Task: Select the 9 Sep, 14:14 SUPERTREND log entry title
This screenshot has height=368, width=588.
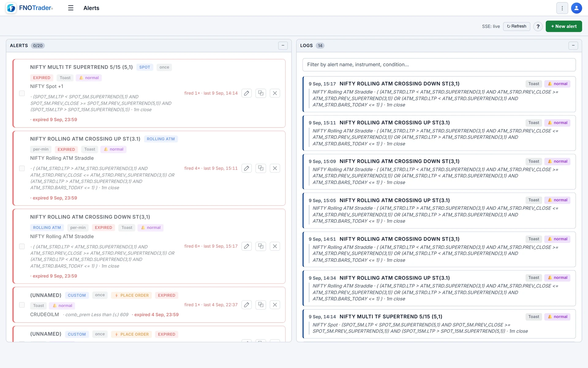Action: pos(391,317)
